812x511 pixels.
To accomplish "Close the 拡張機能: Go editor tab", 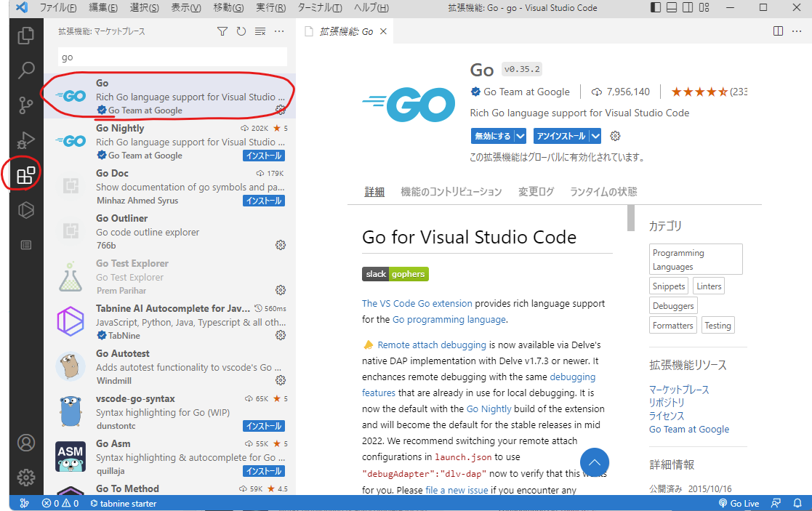I will pos(383,31).
